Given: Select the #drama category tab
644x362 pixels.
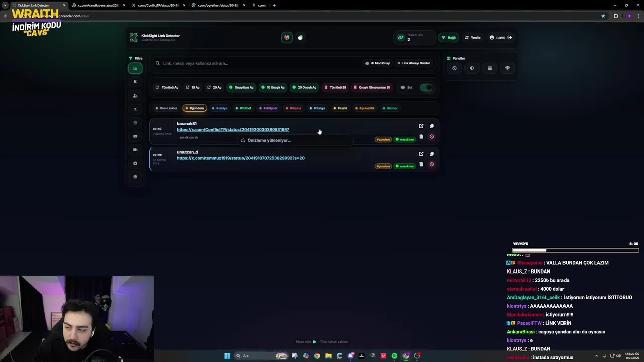Looking at the screenshot, I should pos(293,108).
